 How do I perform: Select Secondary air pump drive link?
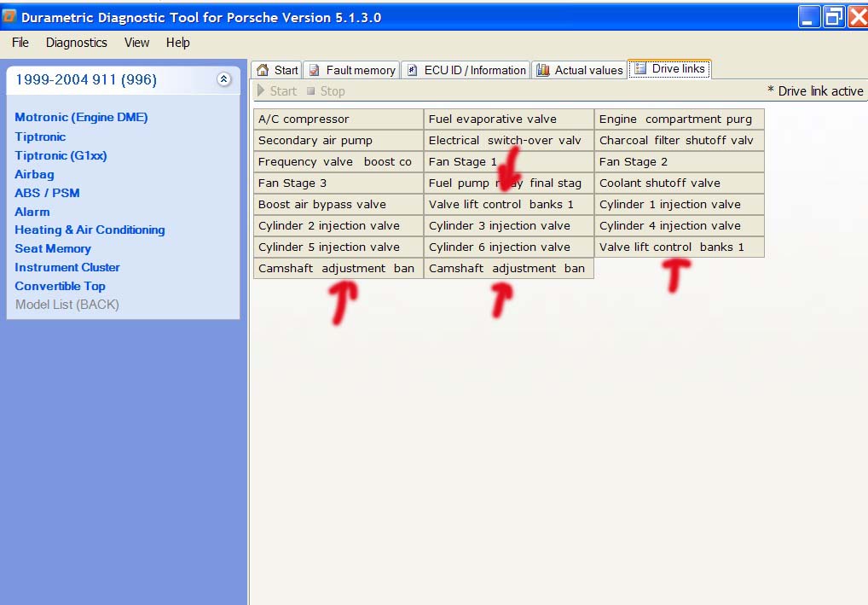pos(339,141)
